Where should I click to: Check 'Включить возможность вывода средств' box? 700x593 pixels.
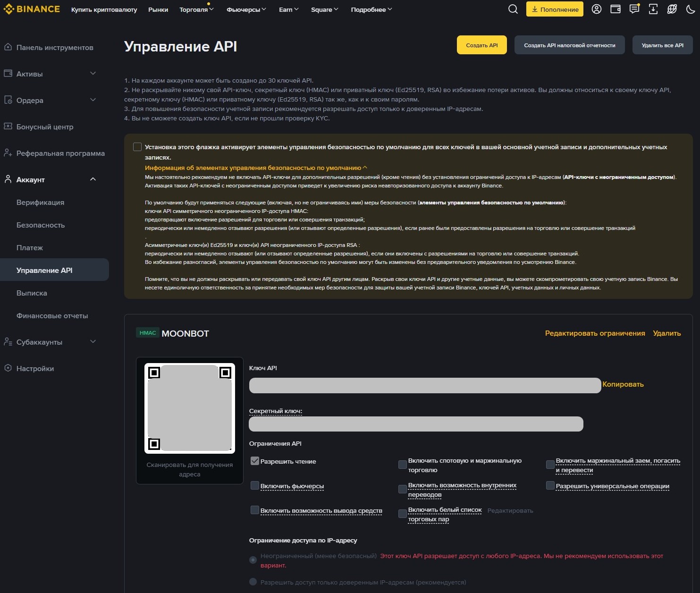tap(255, 510)
